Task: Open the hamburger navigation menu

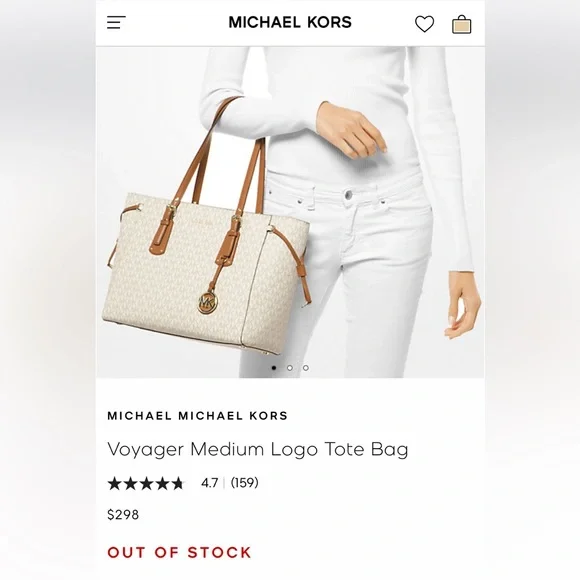Action: coord(116,23)
